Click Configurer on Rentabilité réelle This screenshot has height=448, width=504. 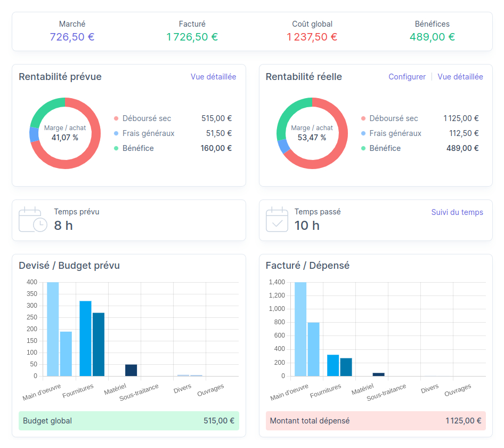pos(407,77)
